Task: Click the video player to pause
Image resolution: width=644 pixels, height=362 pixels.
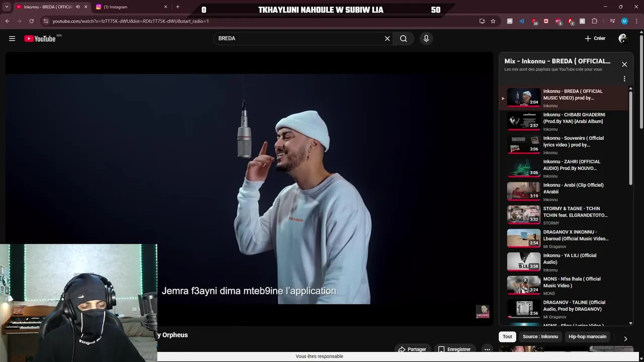Action: coord(249,189)
